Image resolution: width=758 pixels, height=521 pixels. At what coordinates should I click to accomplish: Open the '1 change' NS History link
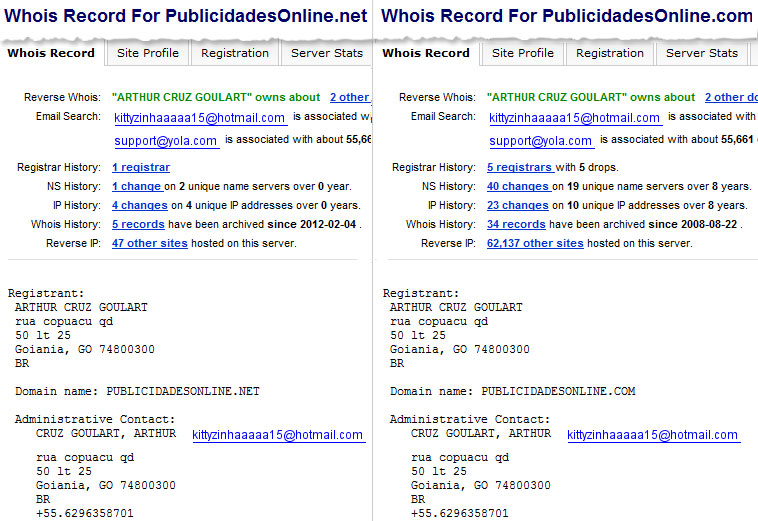pyautogui.click(x=137, y=186)
